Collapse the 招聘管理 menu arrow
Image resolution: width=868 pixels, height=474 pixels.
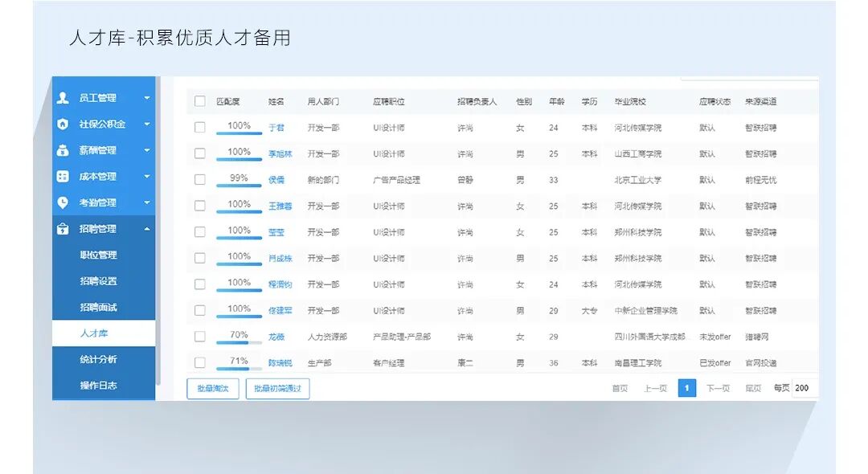point(147,228)
